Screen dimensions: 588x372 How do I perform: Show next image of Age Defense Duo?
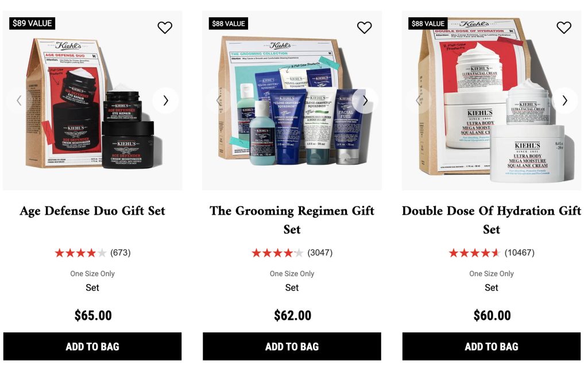coord(165,100)
